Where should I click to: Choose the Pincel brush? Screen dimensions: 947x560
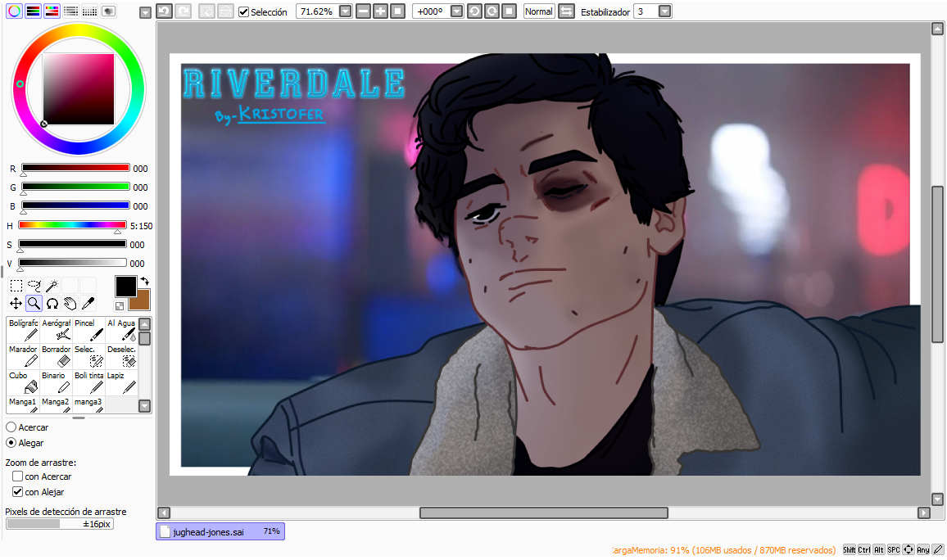tap(88, 330)
